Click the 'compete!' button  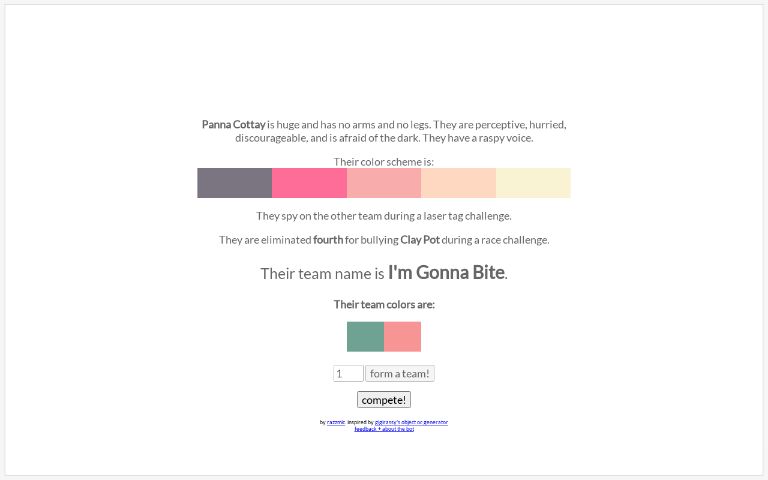pyautogui.click(x=384, y=400)
